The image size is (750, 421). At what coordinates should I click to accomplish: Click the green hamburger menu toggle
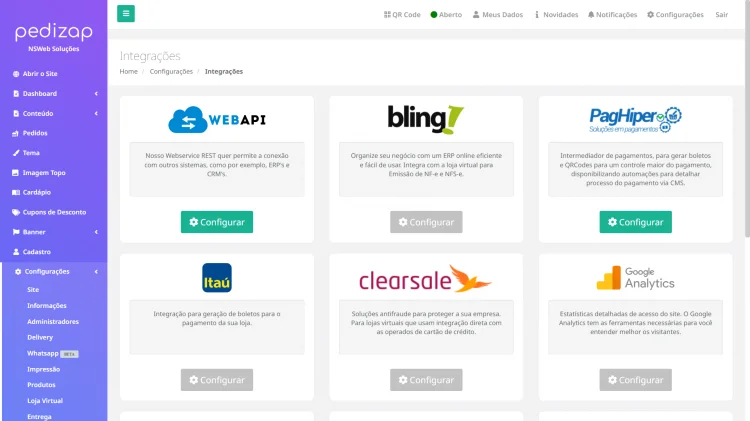pyautogui.click(x=125, y=14)
